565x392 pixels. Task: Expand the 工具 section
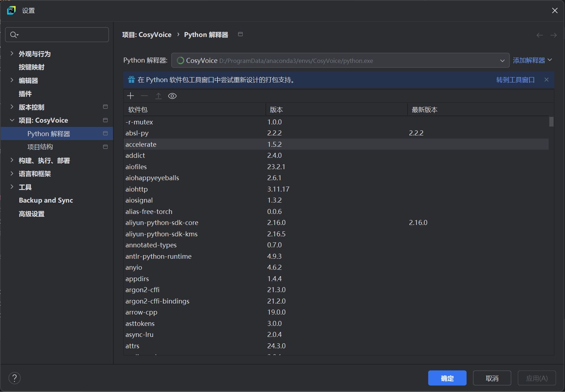pos(12,187)
